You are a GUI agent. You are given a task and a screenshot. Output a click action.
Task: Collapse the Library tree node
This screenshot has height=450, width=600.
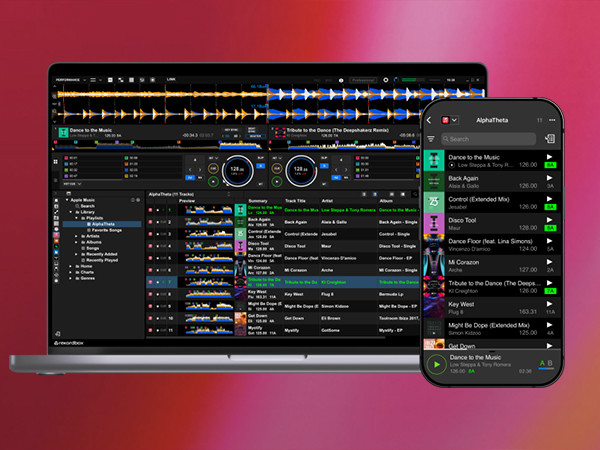coord(71,212)
